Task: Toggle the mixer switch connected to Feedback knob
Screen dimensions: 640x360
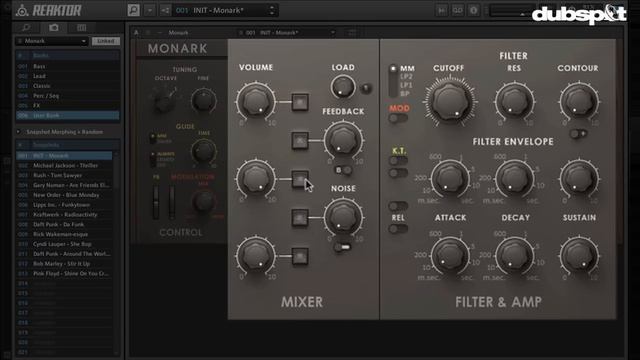Action: (300, 140)
